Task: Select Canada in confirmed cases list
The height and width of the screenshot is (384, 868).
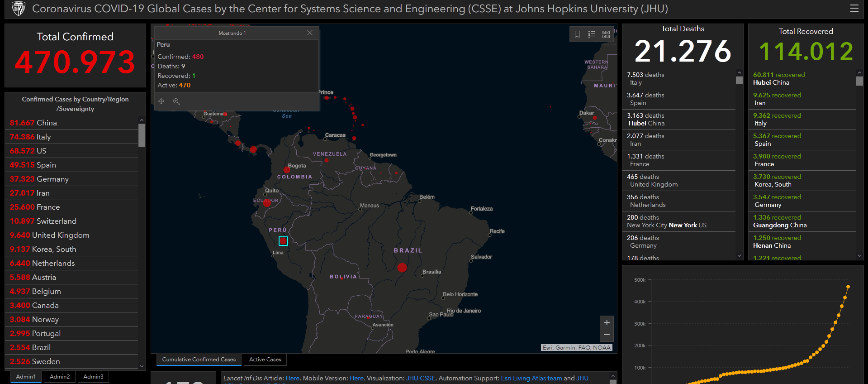Action: [72, 305]
